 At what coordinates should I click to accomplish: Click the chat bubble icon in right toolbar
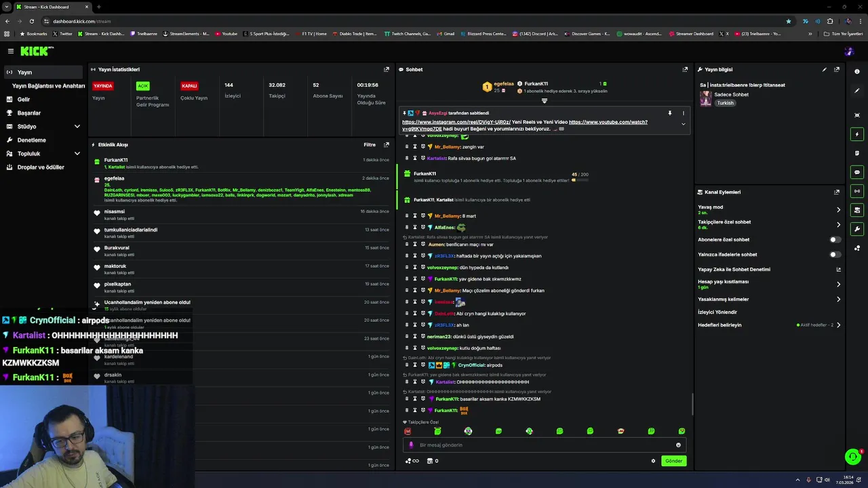[857, 172]
